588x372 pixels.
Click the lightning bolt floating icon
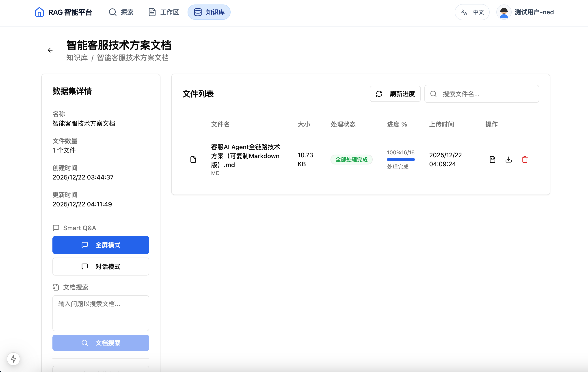(13, 359)
